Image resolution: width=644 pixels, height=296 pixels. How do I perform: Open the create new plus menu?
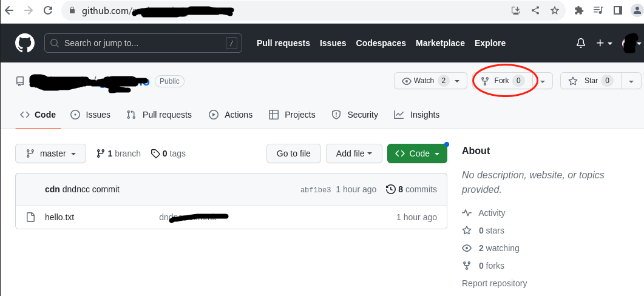(x=604, y=43)
